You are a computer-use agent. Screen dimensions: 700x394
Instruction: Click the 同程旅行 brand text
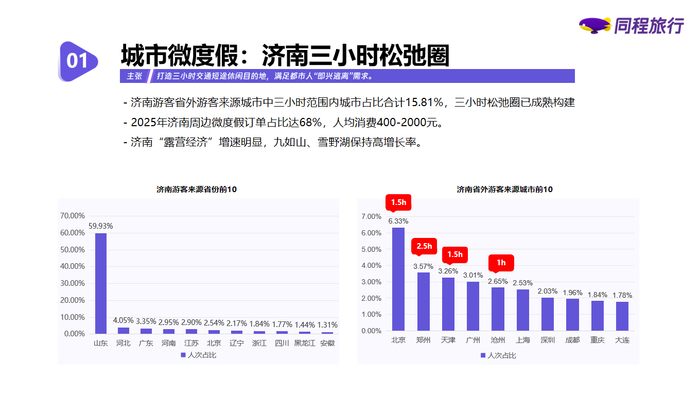click(x=649, y=26)
